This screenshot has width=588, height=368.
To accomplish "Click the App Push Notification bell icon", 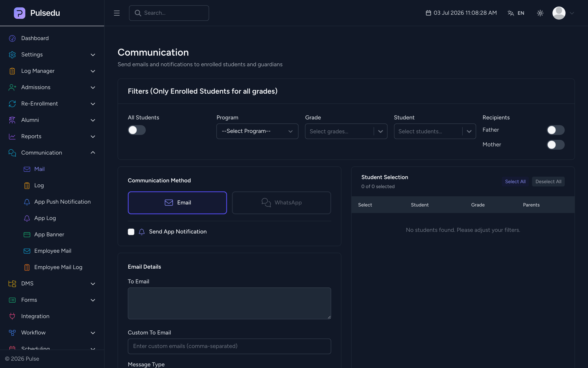I will 27,202.
